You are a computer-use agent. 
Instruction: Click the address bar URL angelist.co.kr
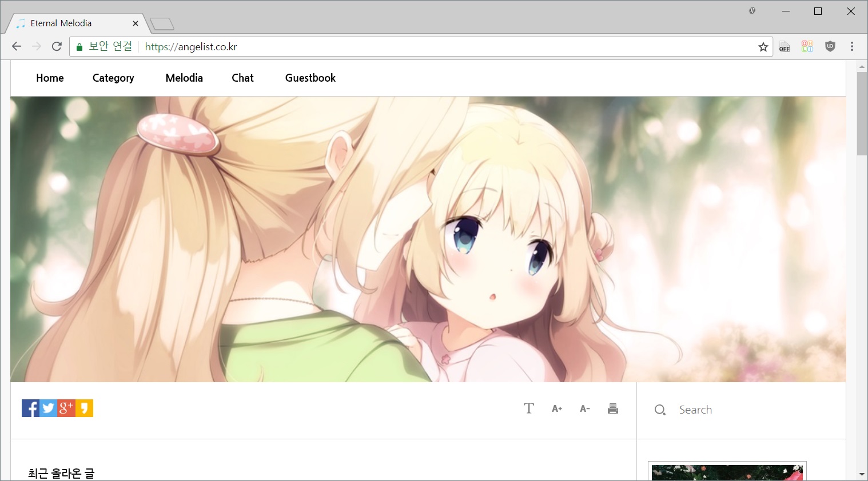[x=191, y=47]
